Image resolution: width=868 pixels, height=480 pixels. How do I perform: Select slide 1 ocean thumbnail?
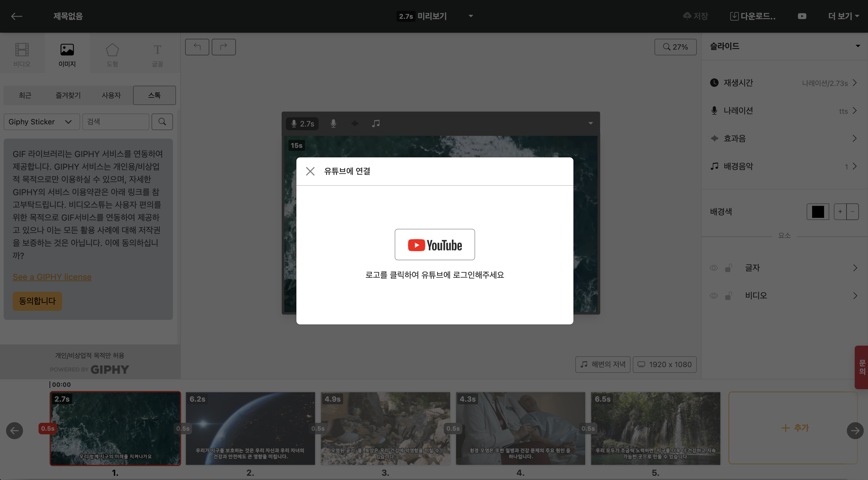tap(115, 428)
